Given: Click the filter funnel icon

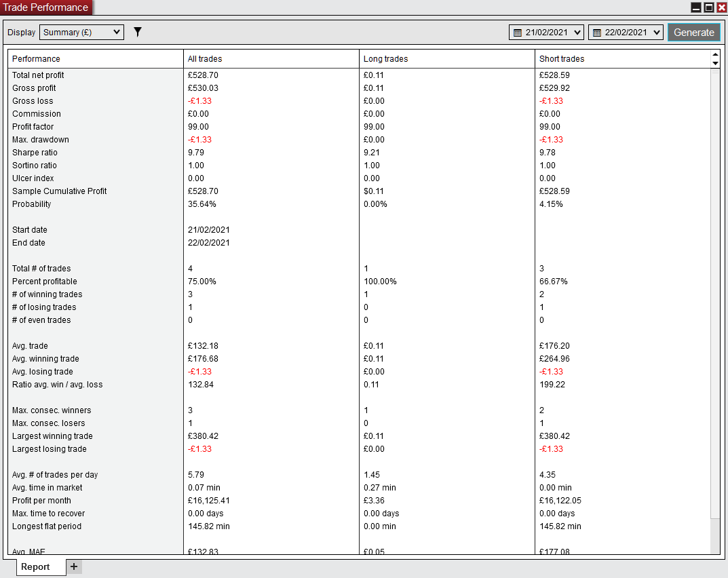Looking at the screenshot, I should 138,32.
